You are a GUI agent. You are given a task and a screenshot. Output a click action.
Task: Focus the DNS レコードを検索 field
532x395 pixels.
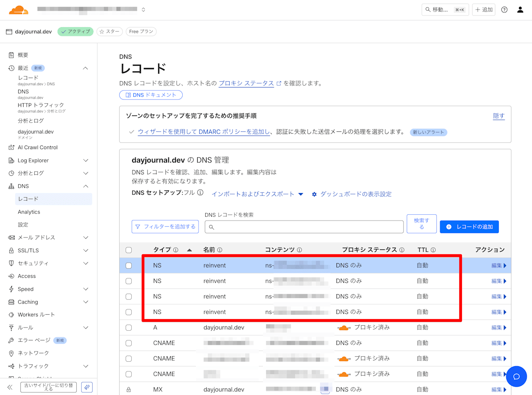(304, 226)
